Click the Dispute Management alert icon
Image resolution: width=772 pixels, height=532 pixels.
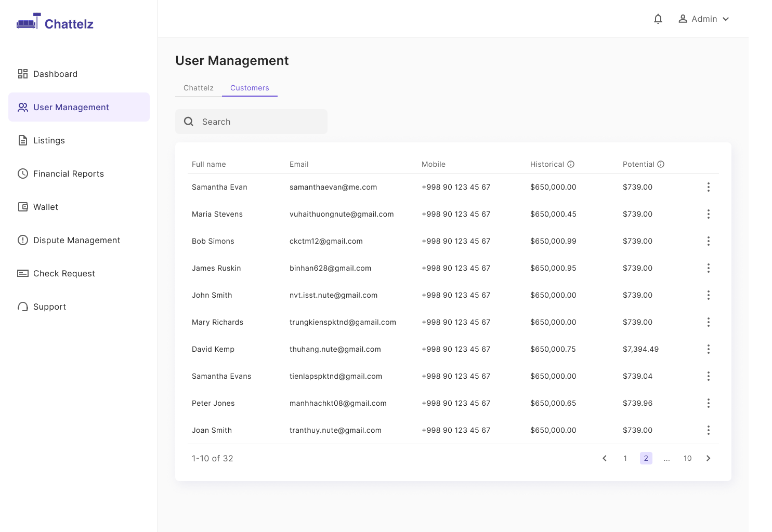pos(23,240)
